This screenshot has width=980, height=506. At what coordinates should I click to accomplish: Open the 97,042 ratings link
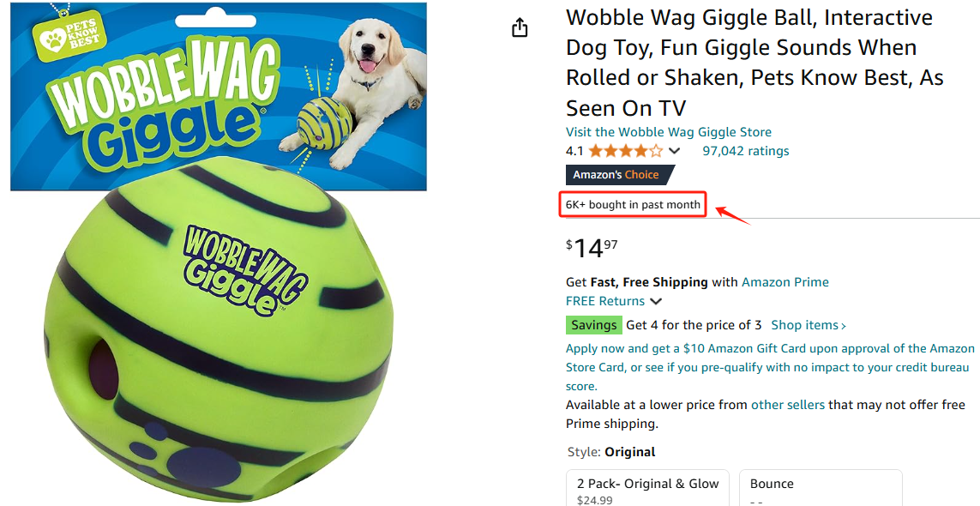[x=746, y=151]
